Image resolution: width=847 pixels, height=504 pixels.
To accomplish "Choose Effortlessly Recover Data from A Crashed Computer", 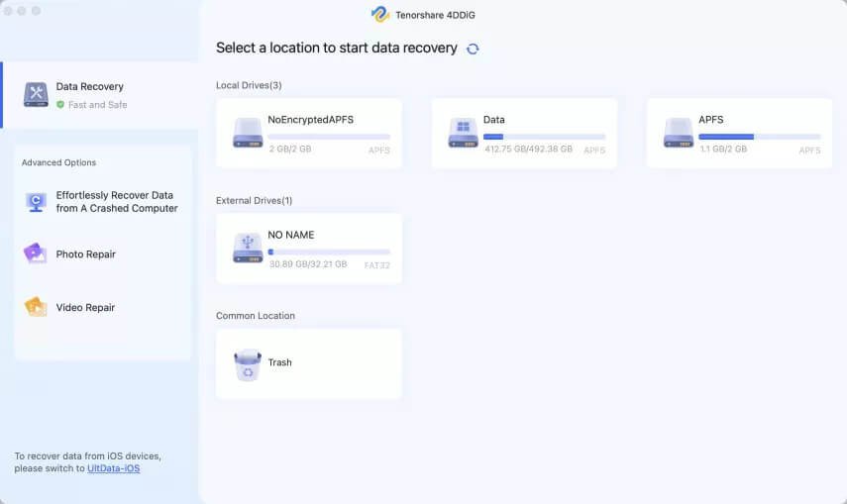I will point(117,201).
